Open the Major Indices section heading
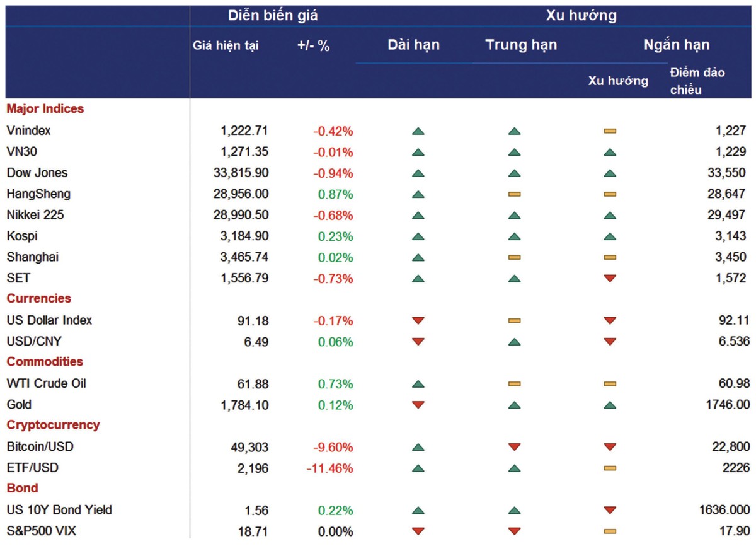The image size is (756, 546). click(45, 109)
